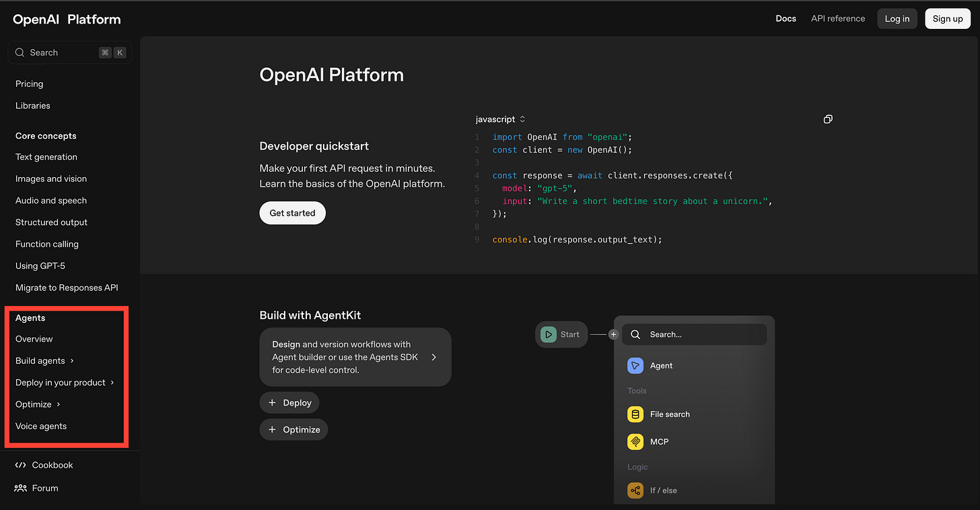The width and height of the screenshot is (980, 510).
Task: Click the copy code icon
Action: pos(828,119)
